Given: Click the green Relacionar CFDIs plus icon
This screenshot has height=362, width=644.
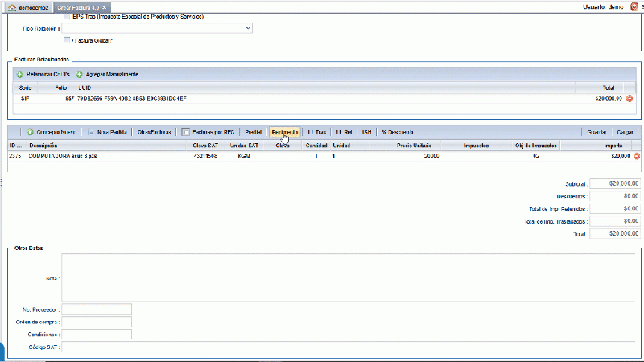Looking at the screenshot, I should 19,74.
